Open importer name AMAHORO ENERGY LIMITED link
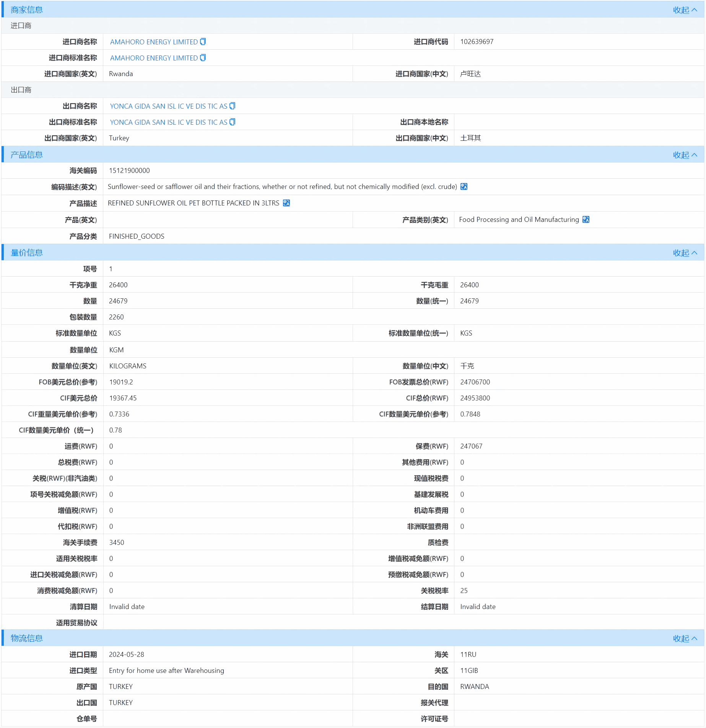Image resolution: width=706 pixels, height=728 pixels. click(x=154, y=42)
